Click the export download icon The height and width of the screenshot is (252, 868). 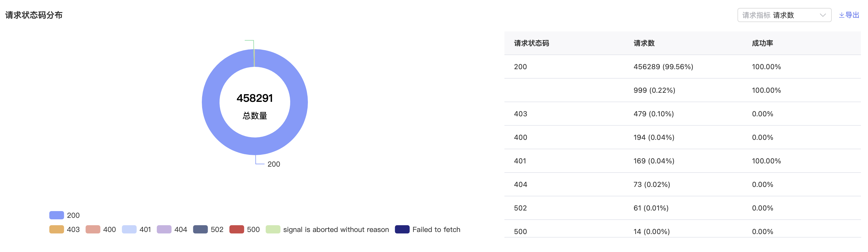[841, 15]
